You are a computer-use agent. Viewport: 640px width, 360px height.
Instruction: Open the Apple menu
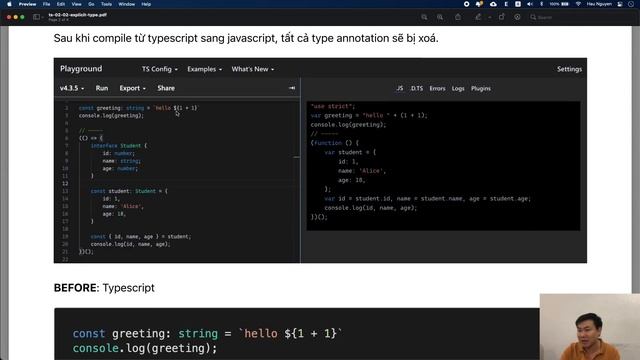(x=9, y=4)
